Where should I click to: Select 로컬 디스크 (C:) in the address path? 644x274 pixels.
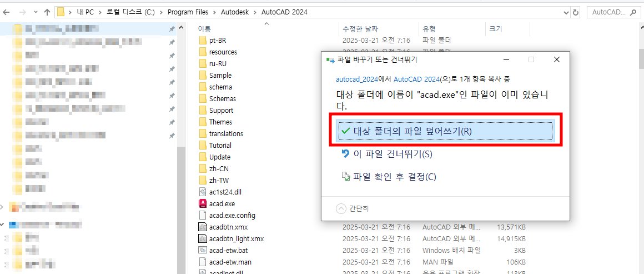(x=130, y=12)
